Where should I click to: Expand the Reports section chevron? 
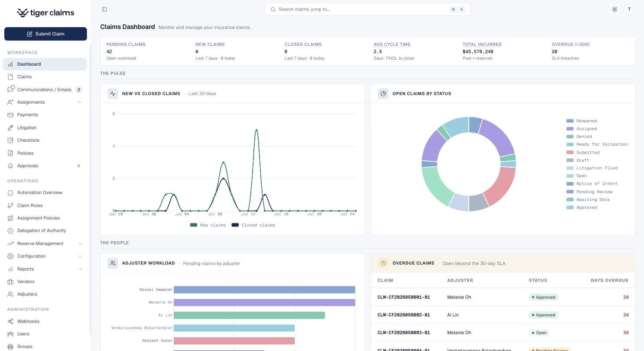pyautogui.click(x=80, y=269)
